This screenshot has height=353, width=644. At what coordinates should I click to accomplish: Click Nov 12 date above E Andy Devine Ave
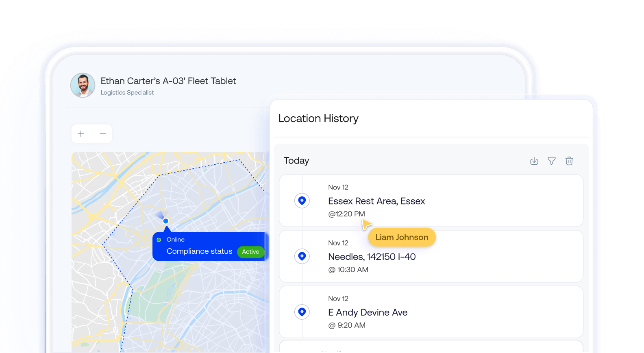(338, 299)
